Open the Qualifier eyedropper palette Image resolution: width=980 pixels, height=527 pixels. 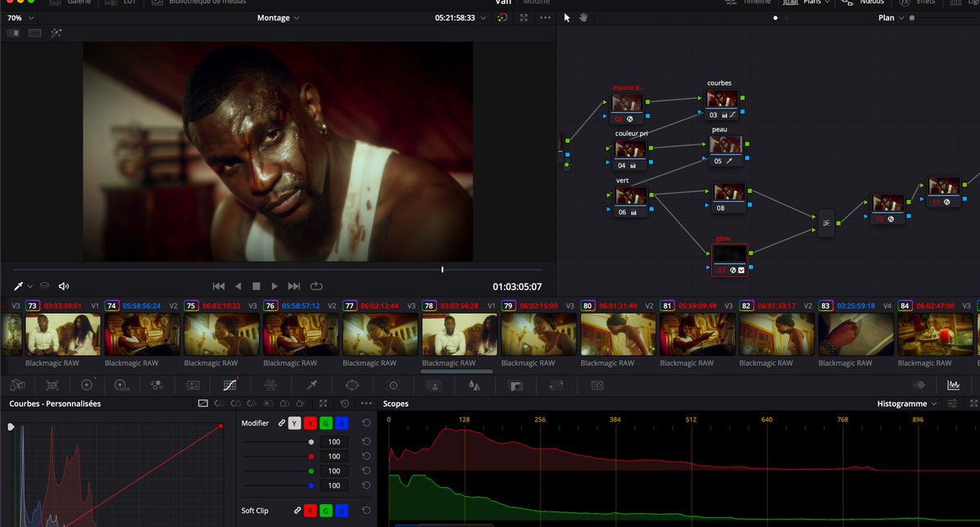click(x=311, y=384)
